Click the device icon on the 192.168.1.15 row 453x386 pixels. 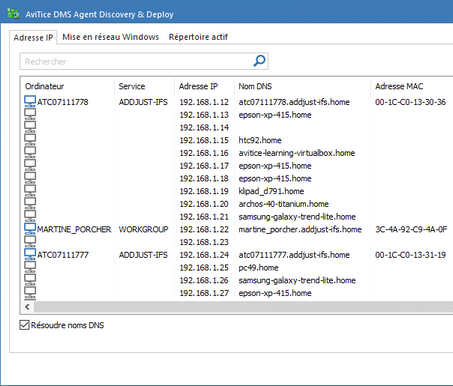click(x=30, y=139)
